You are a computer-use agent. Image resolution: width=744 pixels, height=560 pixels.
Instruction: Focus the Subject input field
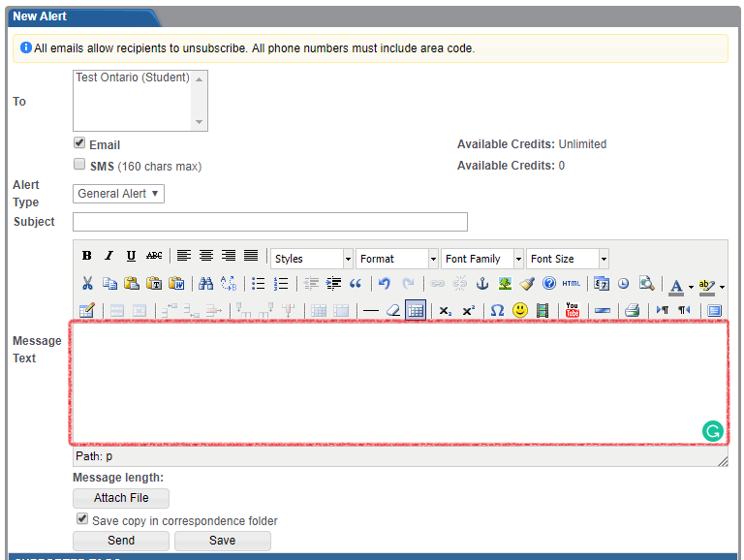click(x=270, y=222)
